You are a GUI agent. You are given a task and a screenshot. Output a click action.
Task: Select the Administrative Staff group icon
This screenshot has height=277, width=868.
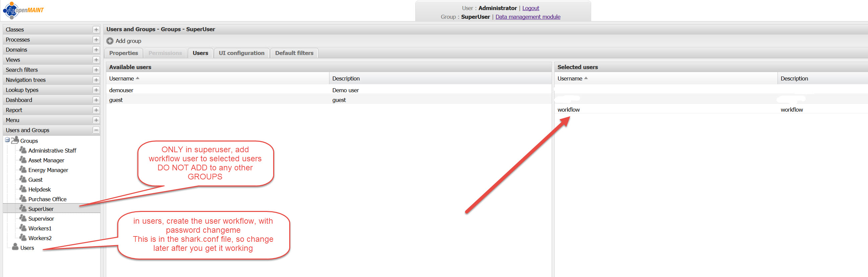click(23, 150)
